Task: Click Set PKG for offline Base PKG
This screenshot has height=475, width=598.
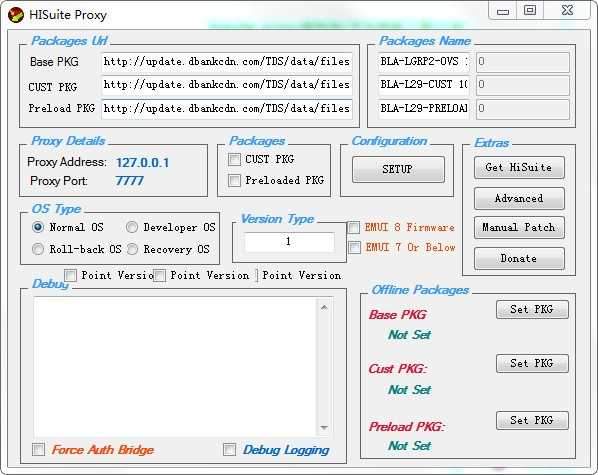Action: (x=532, y=309)
